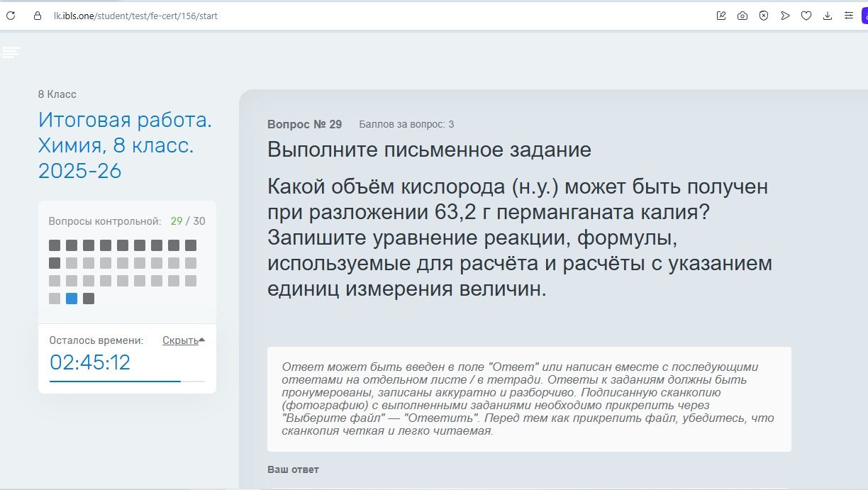Go to question 1 via the first grid square
This screenshot has width=868, height=490.
click(55, 245)
